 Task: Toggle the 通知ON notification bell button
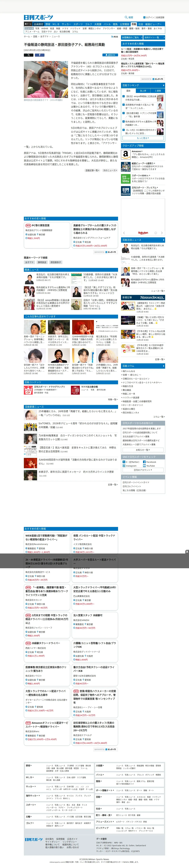pyautogui.click(x=110, y=55)
